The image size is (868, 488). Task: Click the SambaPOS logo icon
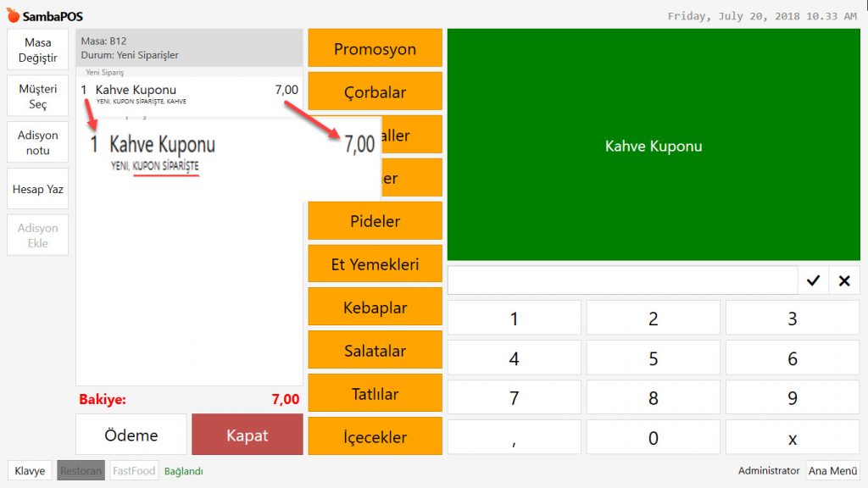pos(13,15)
